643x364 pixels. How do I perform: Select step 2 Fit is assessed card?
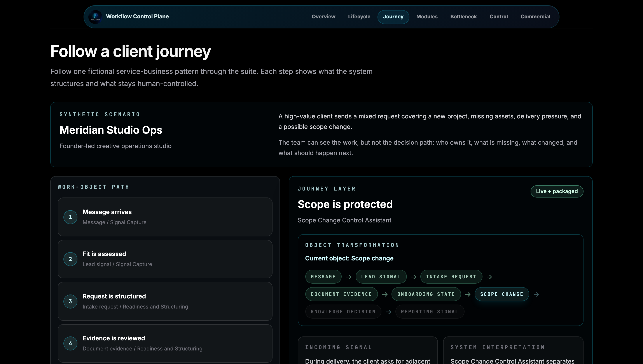[x=165, y=259]
